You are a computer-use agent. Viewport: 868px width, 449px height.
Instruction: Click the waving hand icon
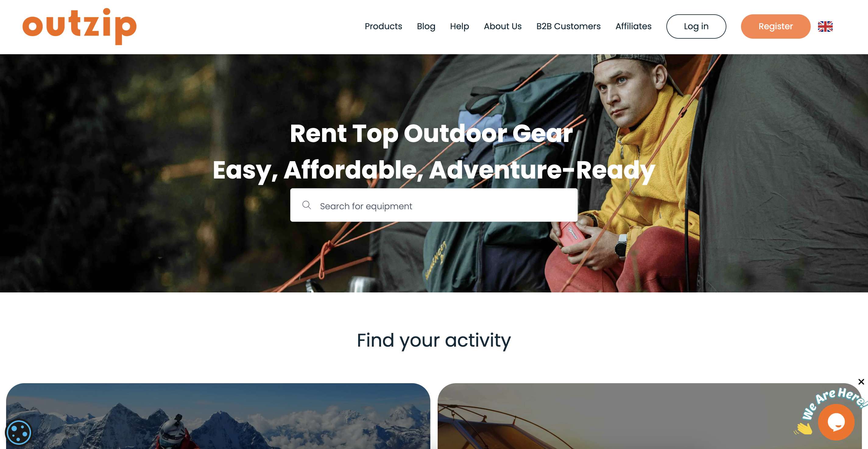804,428
